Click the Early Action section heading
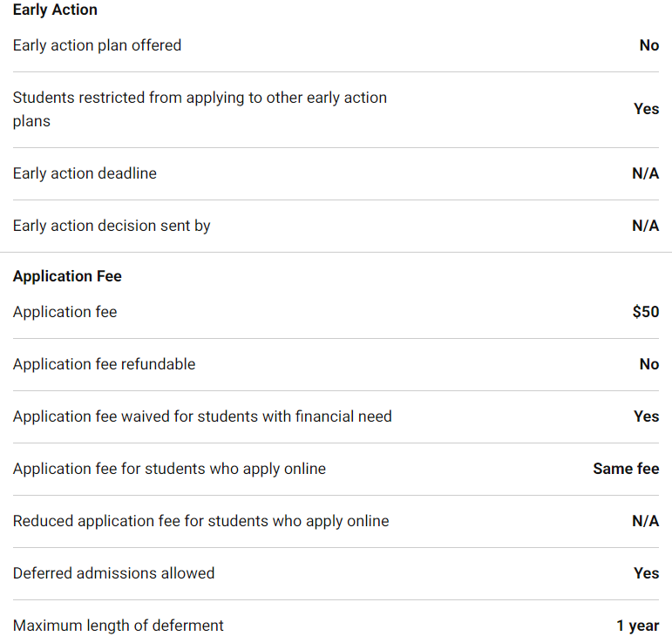Image resolution: width=672 pixels, height=636 pixels. 55,10
